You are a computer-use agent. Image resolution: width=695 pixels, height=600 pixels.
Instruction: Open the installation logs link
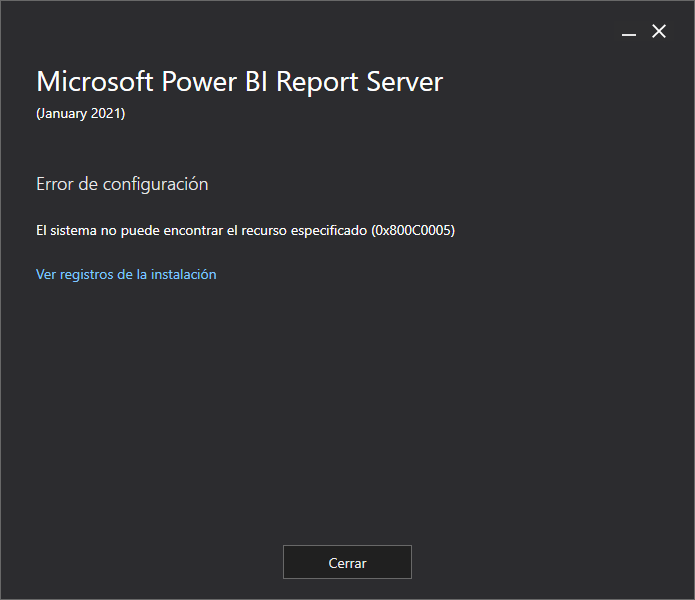coord(126,274)
